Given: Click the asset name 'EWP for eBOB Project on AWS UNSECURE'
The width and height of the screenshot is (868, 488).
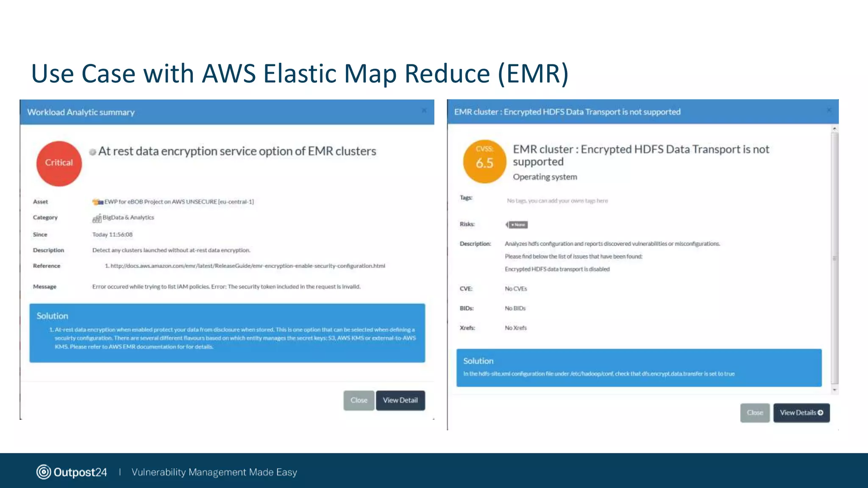Looking at the screenshot, I should (x=179, y=202).
